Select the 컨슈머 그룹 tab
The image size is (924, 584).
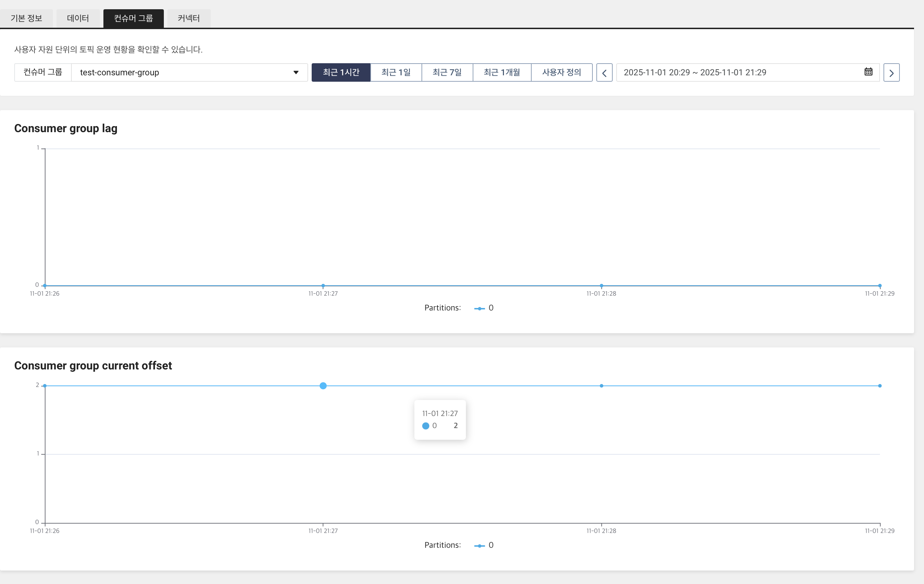pyautogui.click(x=134, y=18)
